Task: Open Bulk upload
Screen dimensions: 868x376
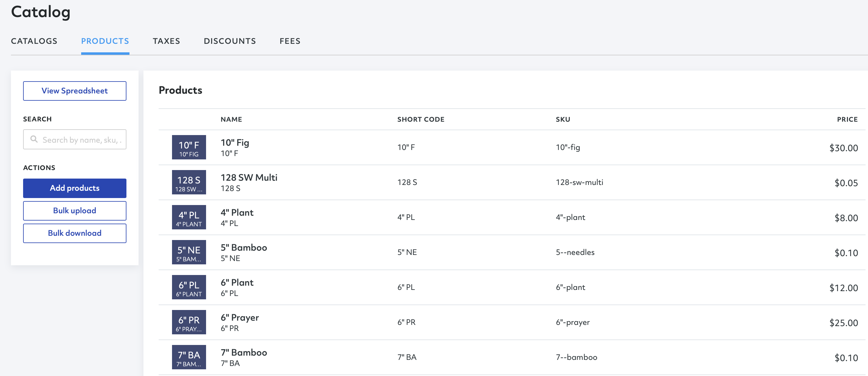Action: click(x=75, y=211)
